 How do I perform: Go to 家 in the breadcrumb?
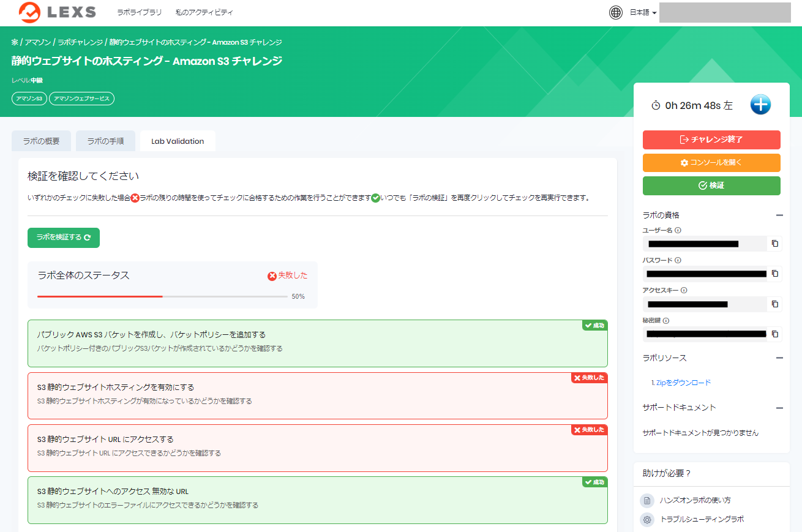tap(15, 42)
